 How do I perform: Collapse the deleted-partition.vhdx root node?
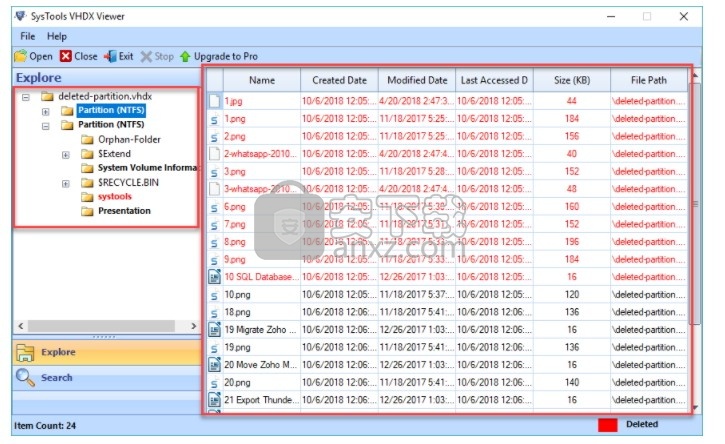tap(26, 97)
